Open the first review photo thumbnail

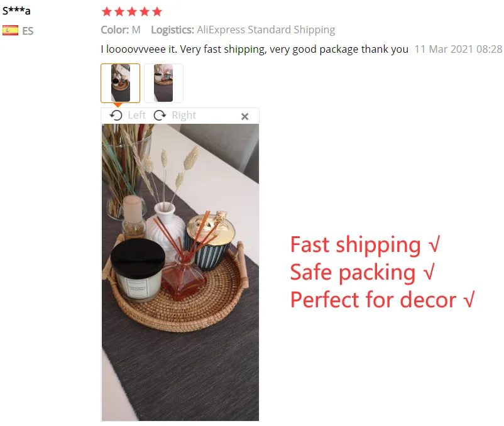coord(121,83)
